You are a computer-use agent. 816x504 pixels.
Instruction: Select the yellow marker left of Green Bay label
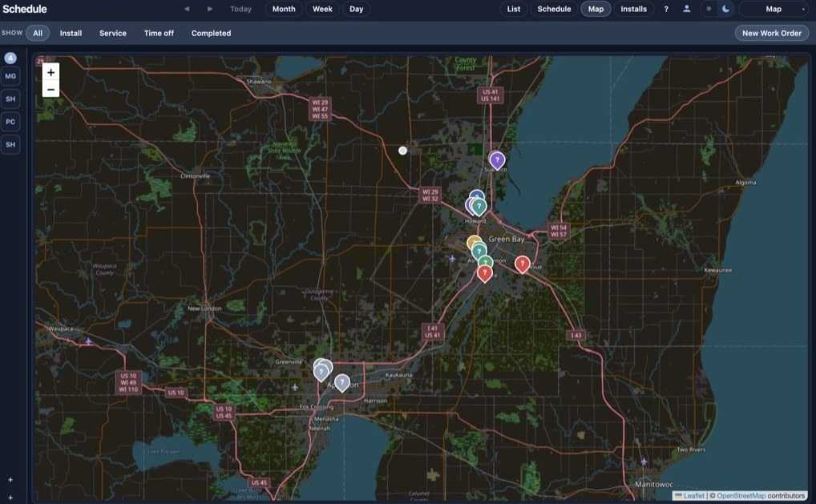pyautogui.click(x=473, y=241)
